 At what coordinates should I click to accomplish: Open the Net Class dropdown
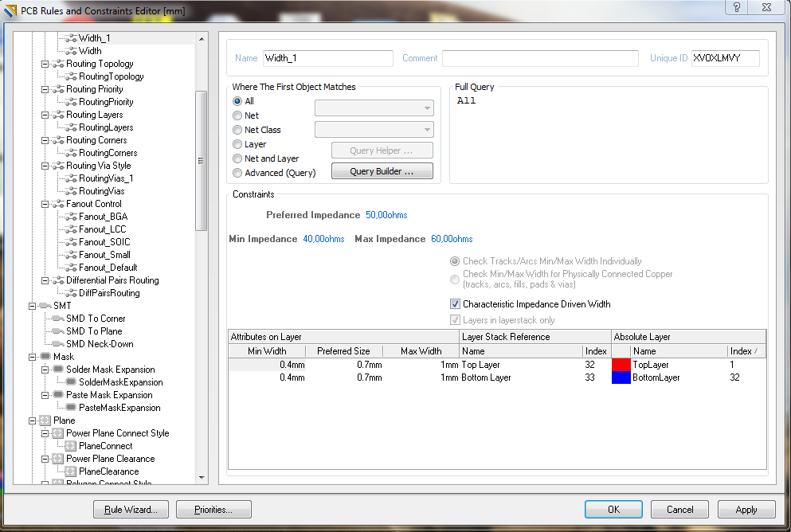coord(374,130)
